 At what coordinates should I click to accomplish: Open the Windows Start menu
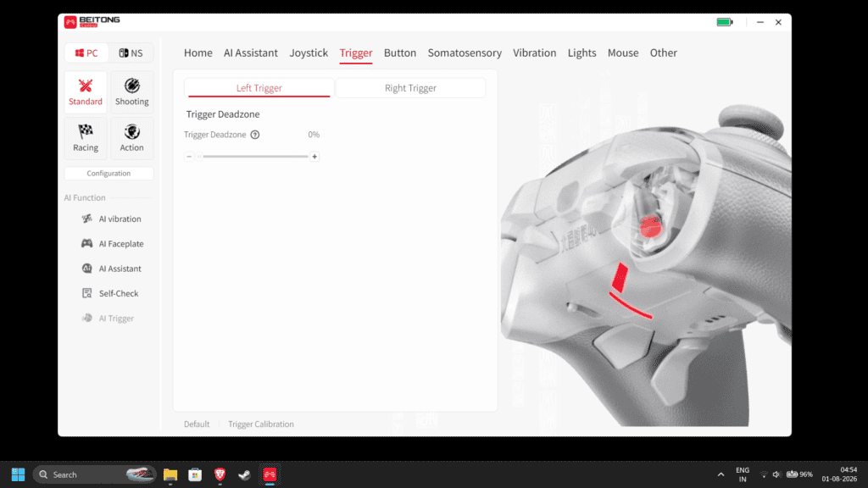coord(19,474)
